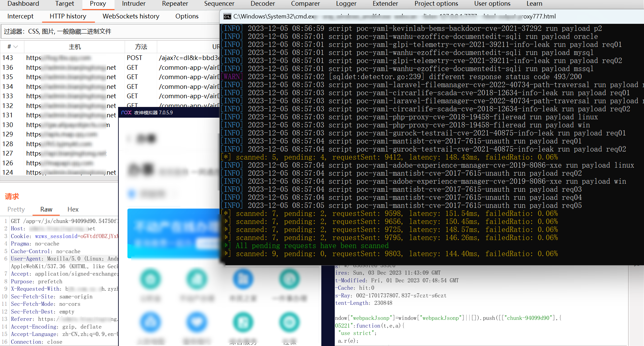Click the Pragma: no-cache header line
The image size is (644, 346).
coord(35,244)
